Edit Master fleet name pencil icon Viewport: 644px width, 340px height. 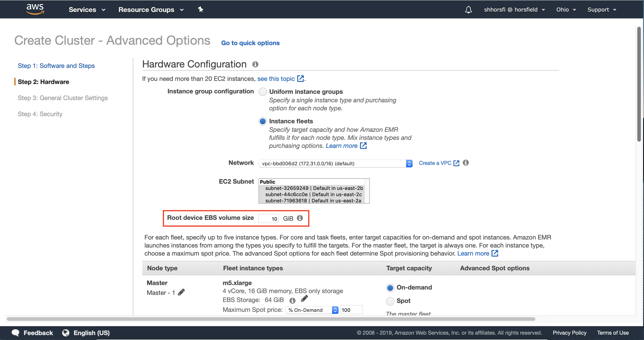pos(181,292)
